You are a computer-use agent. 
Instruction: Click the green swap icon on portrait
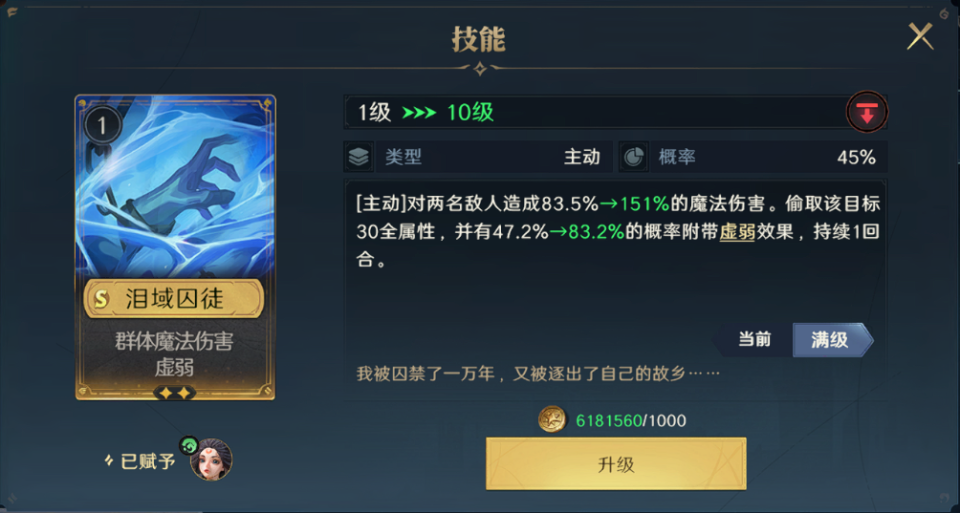click(x=189, y=445)
